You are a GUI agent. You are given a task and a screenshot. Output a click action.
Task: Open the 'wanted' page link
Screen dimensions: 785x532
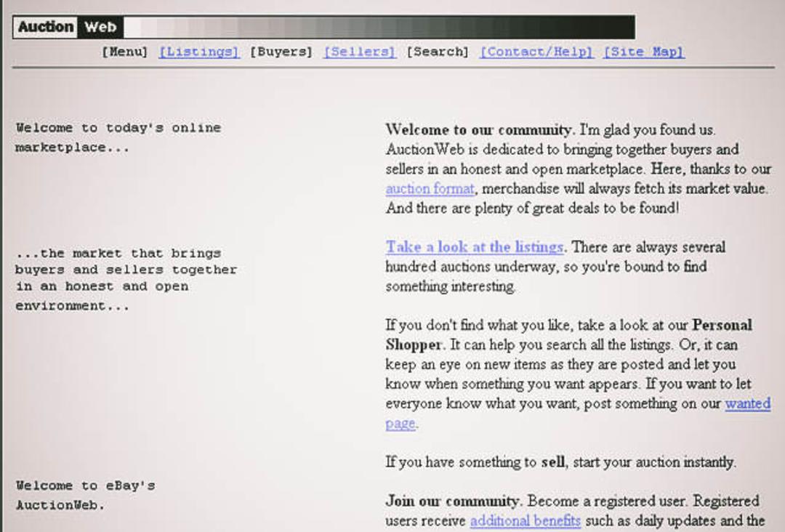748,403
